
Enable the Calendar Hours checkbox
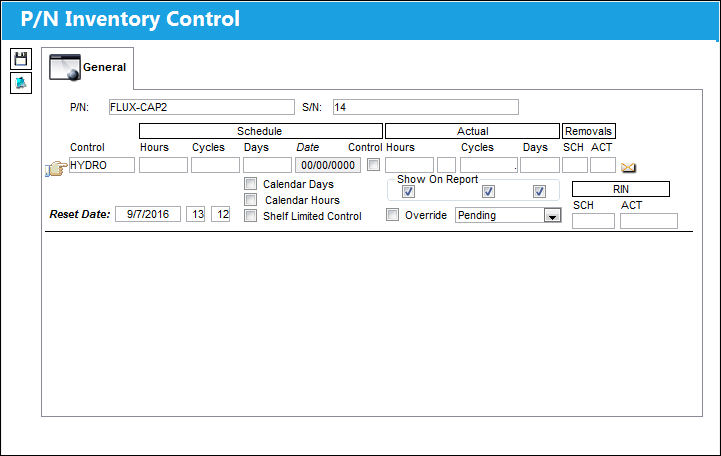pyautogui.click(x=251, y=200)
